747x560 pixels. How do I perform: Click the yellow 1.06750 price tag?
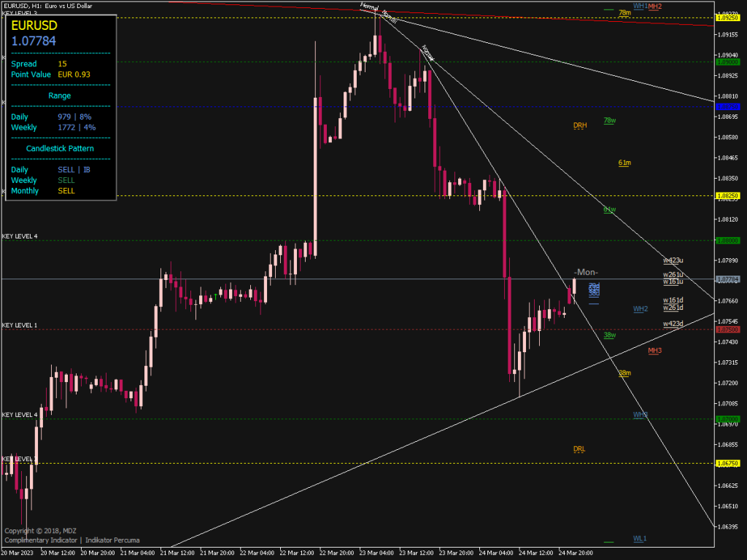coord(728,463)
